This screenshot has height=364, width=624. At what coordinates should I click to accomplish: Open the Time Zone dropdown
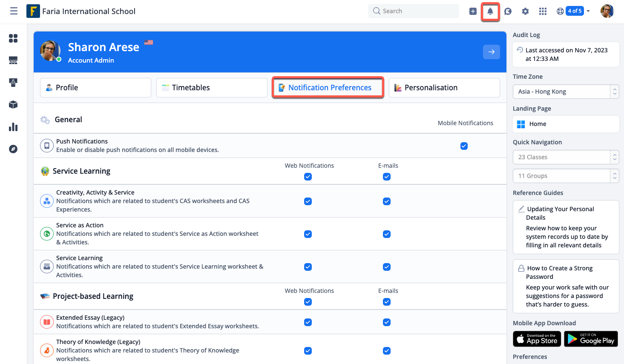pyautogui.click(x=566, y=92)
